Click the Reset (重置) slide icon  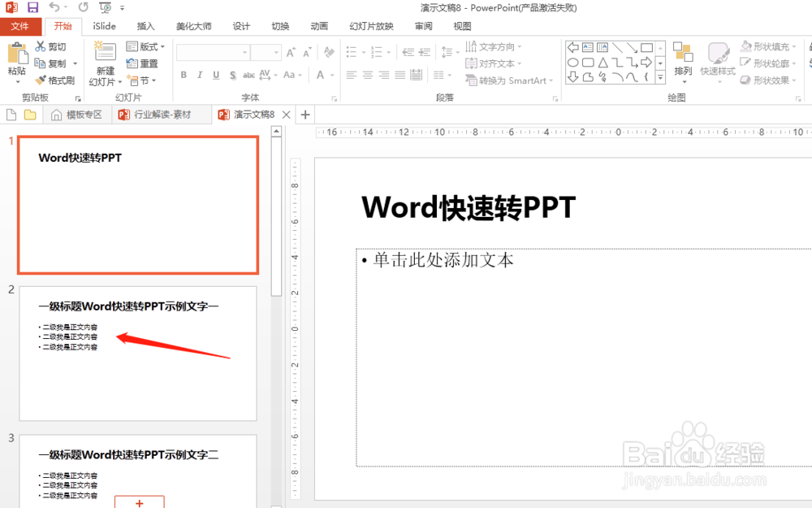pos(143,63)
